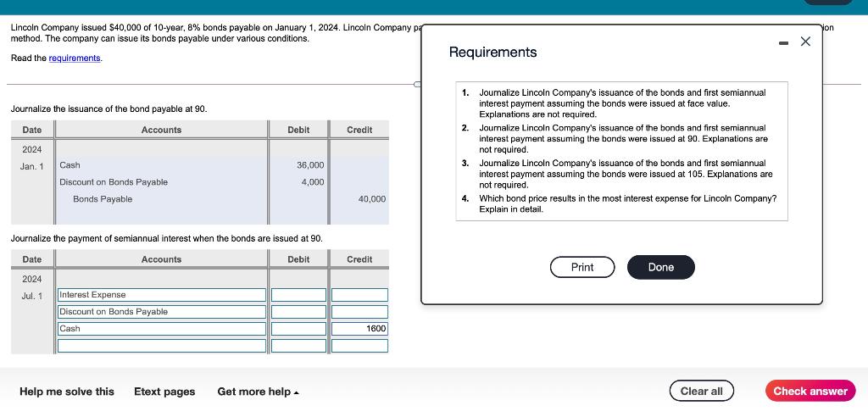
Task: Click the Bonds Payable account entry
Action: point(103,199)
